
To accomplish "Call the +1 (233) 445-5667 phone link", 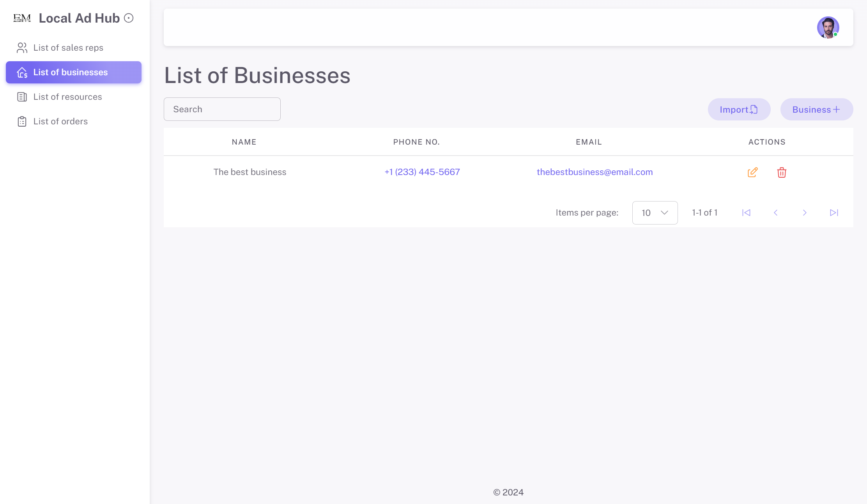I will 422,172.
